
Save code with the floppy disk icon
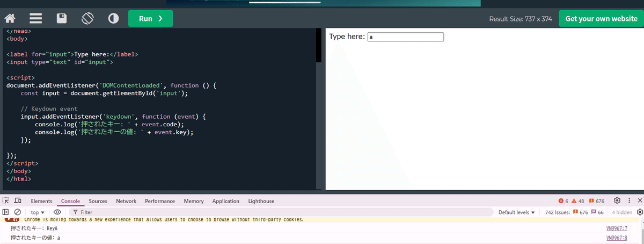[62, 19]
